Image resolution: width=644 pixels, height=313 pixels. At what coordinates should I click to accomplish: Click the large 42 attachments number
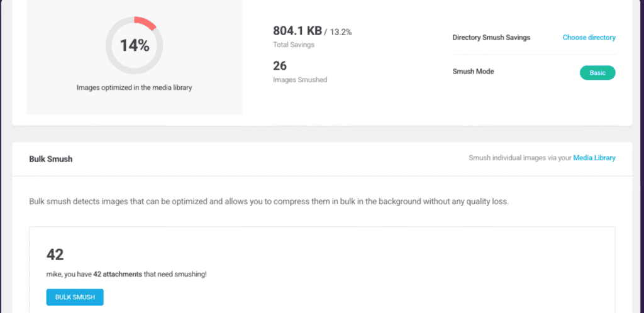coord(55,255)
